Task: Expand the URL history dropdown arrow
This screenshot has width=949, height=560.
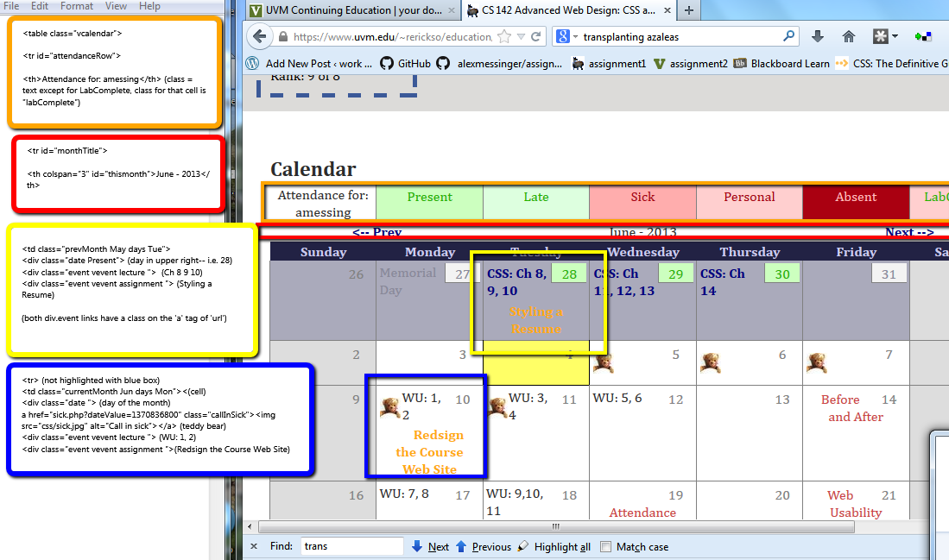Action: click(521, 37)
